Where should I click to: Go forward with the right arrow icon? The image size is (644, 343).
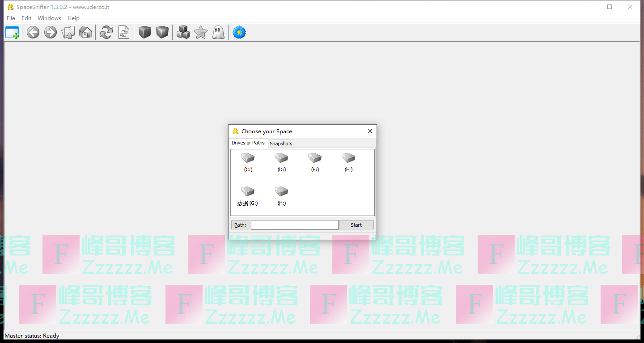pos(51,33)
